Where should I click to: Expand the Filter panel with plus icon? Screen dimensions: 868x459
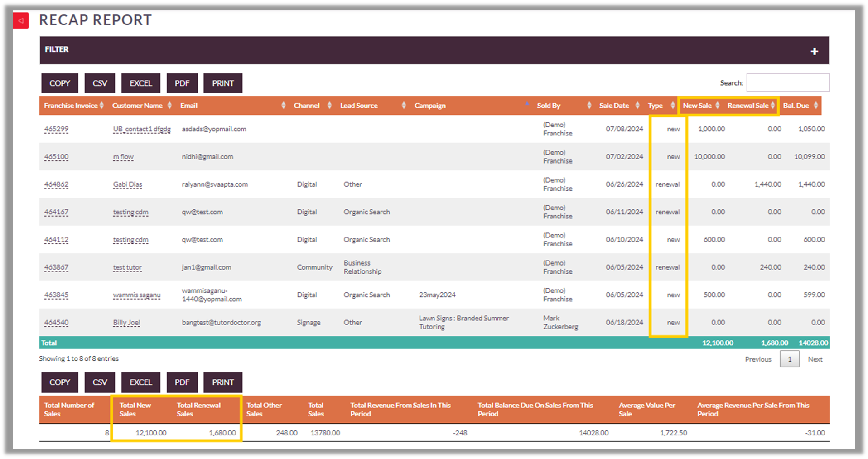click(814, 52)
